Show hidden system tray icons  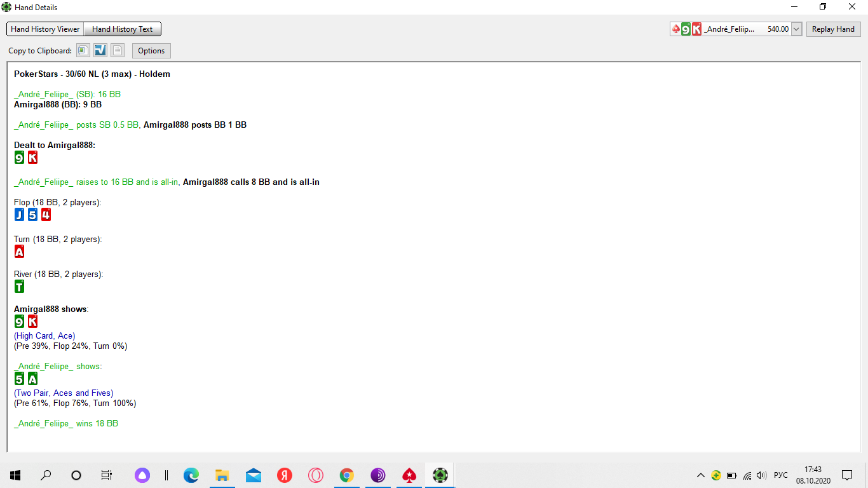(x=701, y=475)
